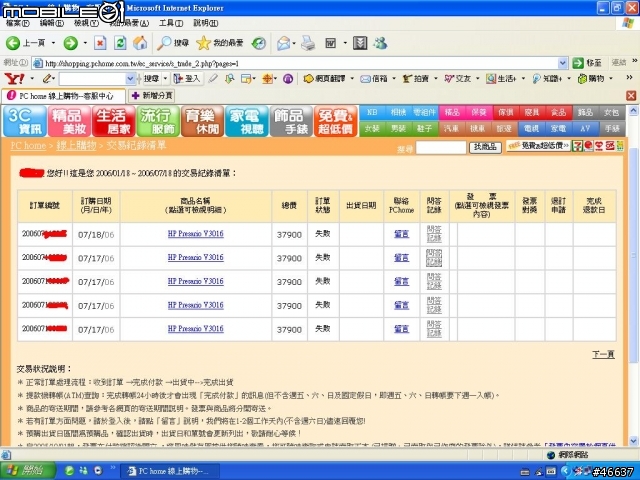Click the scrollbar down arrow
The image size is (640, 480).
coord(633,441)
